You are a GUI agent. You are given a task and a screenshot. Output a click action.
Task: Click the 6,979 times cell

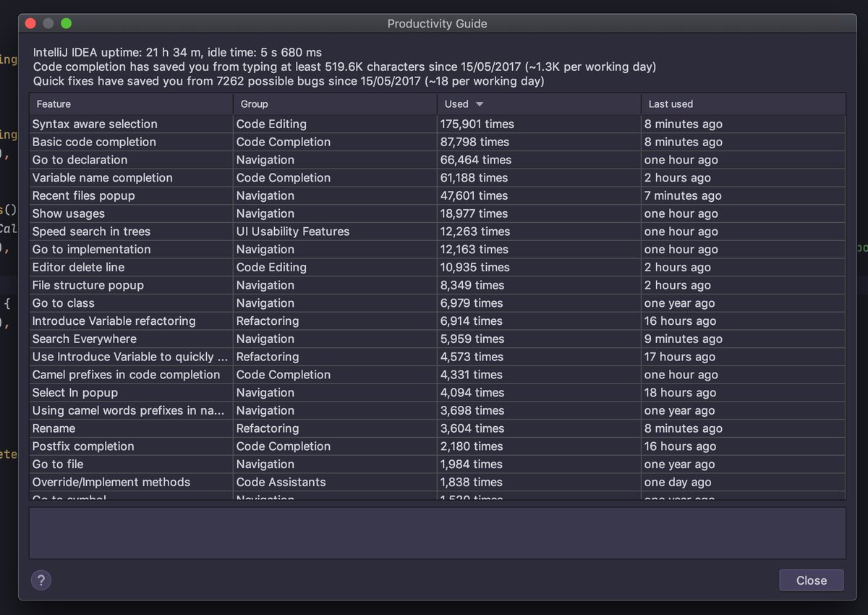(x=539, y=303)
